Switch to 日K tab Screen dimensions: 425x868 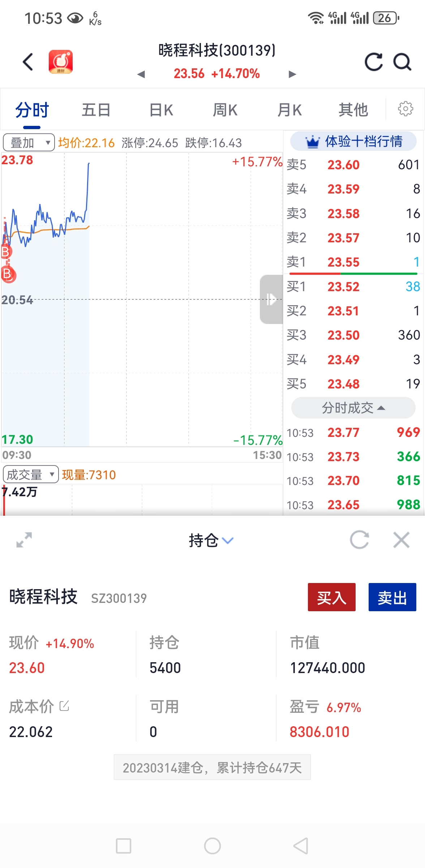click(161, 110)
